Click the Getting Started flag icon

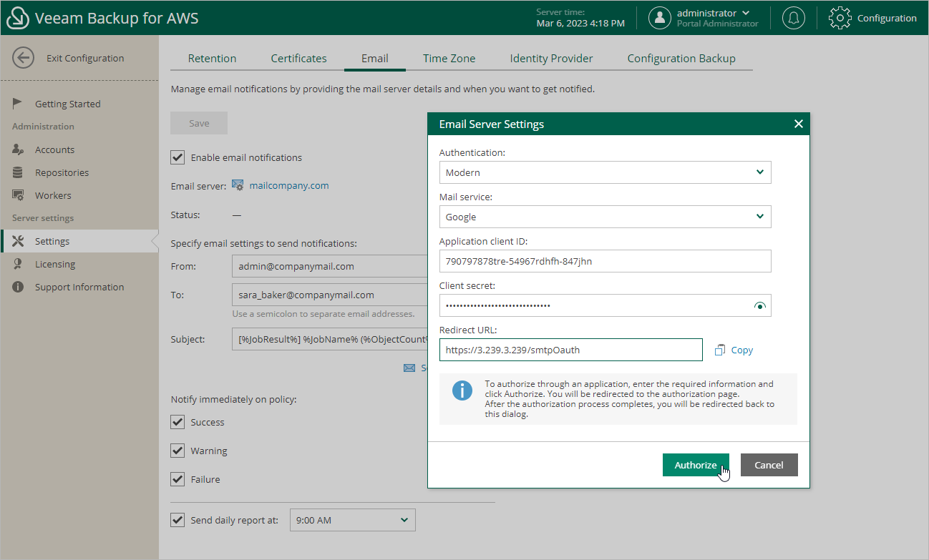(x=19, y=104)
